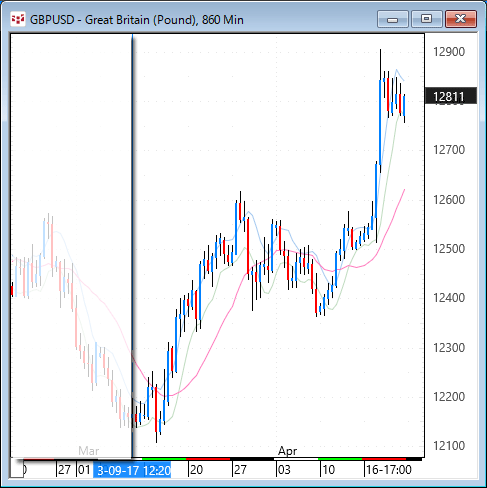Click the chart icon in the title bar
The width and height of the screenshot is (487, 488).
(x=18, y=19)
